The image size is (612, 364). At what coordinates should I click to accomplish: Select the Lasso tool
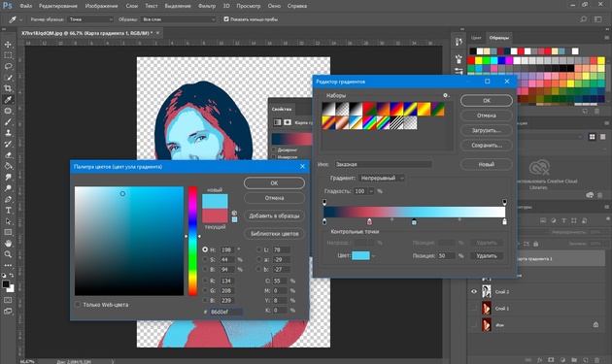coord(8,66)
